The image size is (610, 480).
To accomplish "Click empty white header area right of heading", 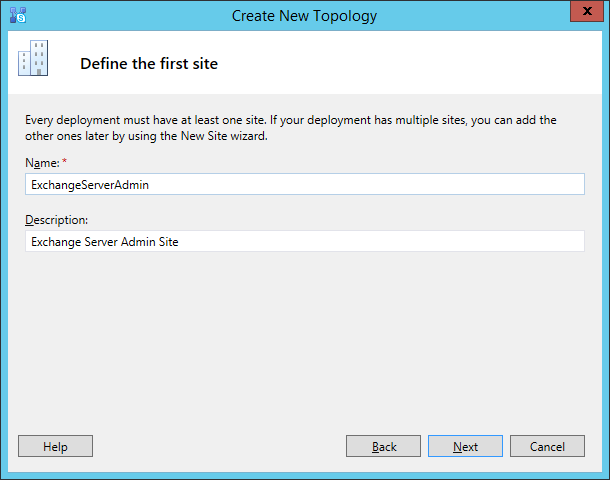I will (x=408, y=62).
